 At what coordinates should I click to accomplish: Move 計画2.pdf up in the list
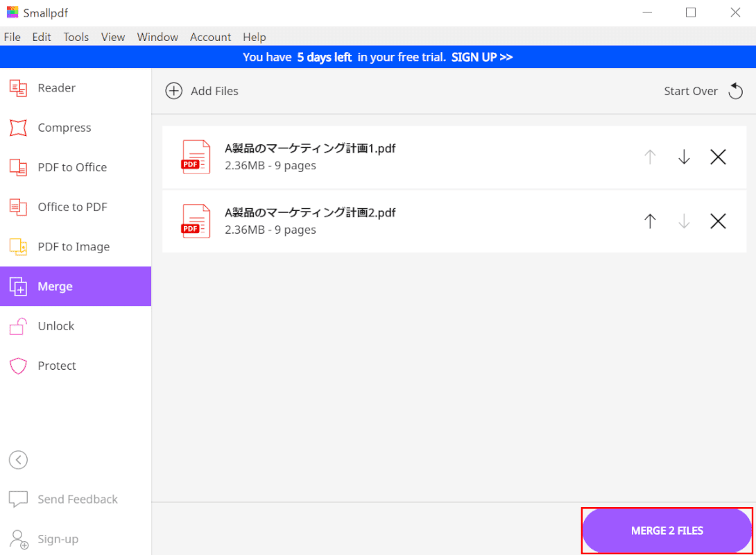(650, 221)
